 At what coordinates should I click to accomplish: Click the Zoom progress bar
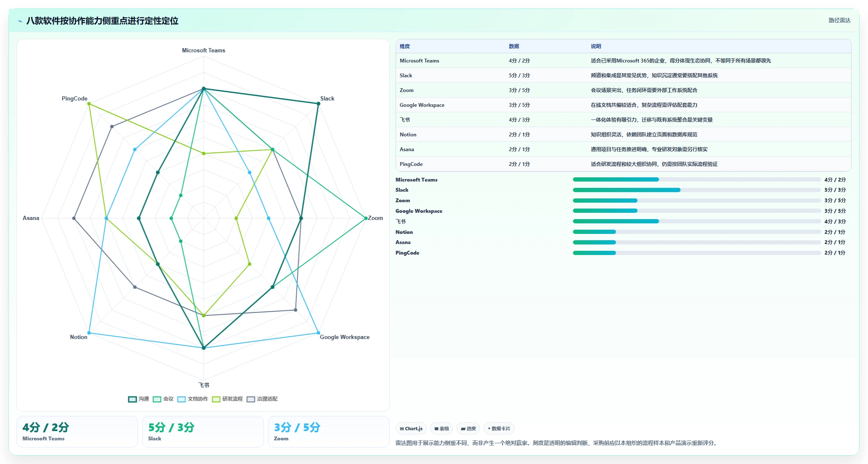click(697, 201)
